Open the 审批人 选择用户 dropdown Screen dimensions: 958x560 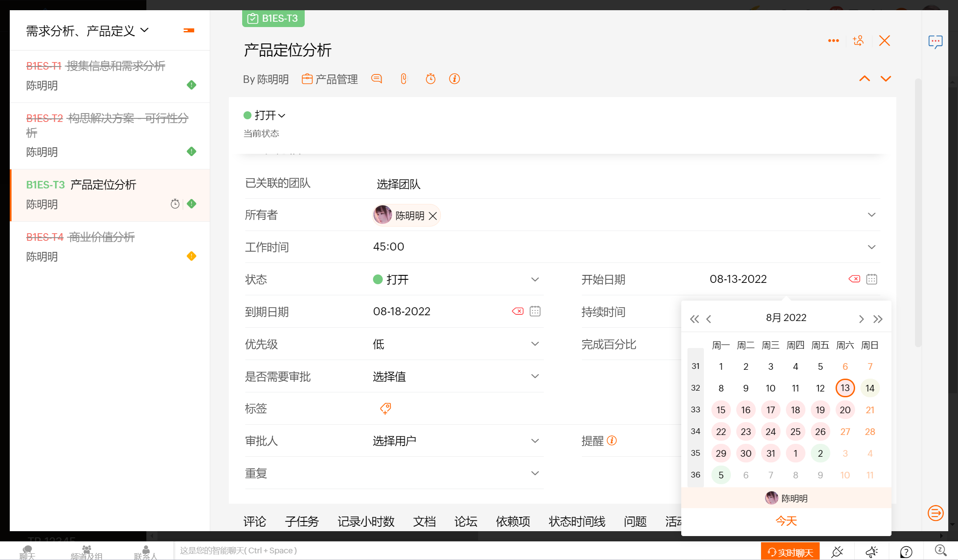click(x=535, y=441)
